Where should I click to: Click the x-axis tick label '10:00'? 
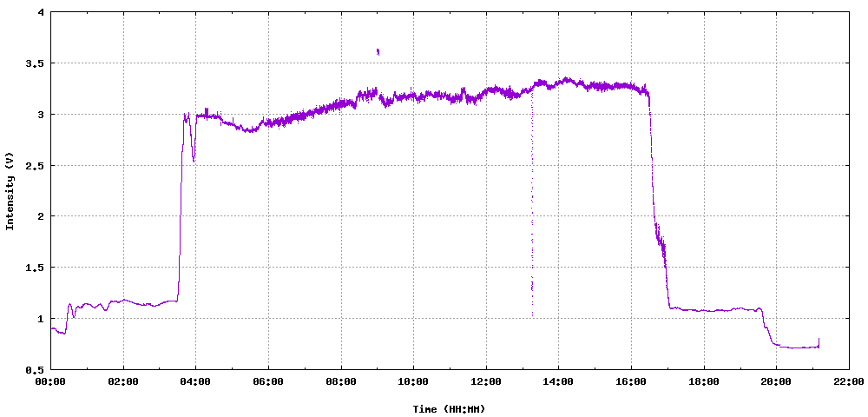pos(413,381)
